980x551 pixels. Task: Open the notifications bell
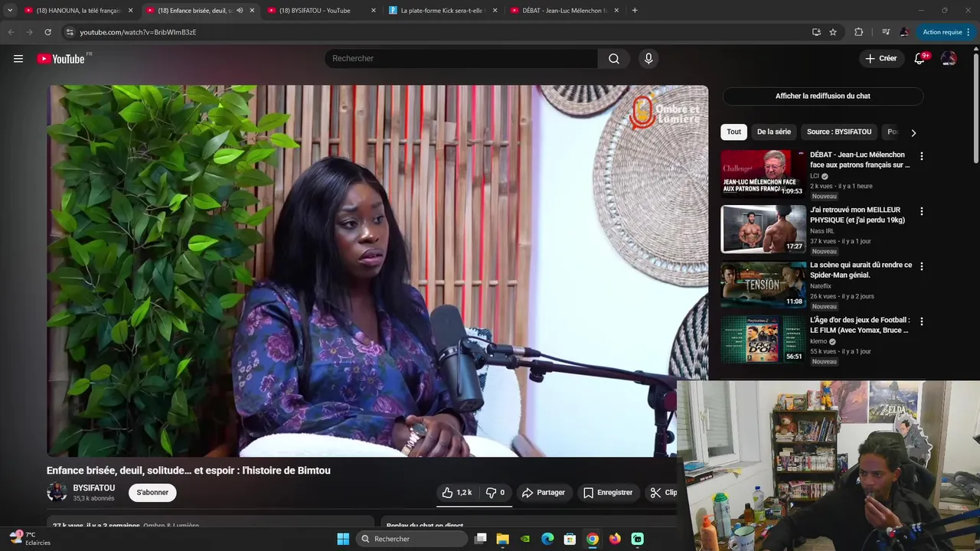[920, 59]
